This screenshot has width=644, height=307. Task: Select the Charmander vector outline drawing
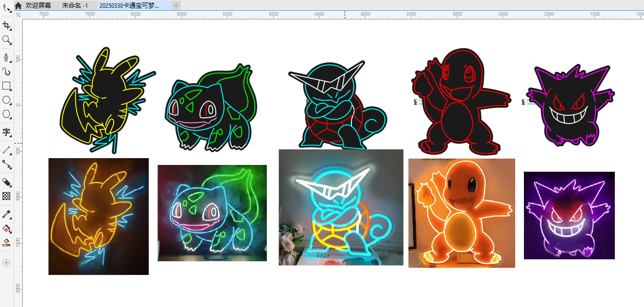pos(461,101)
